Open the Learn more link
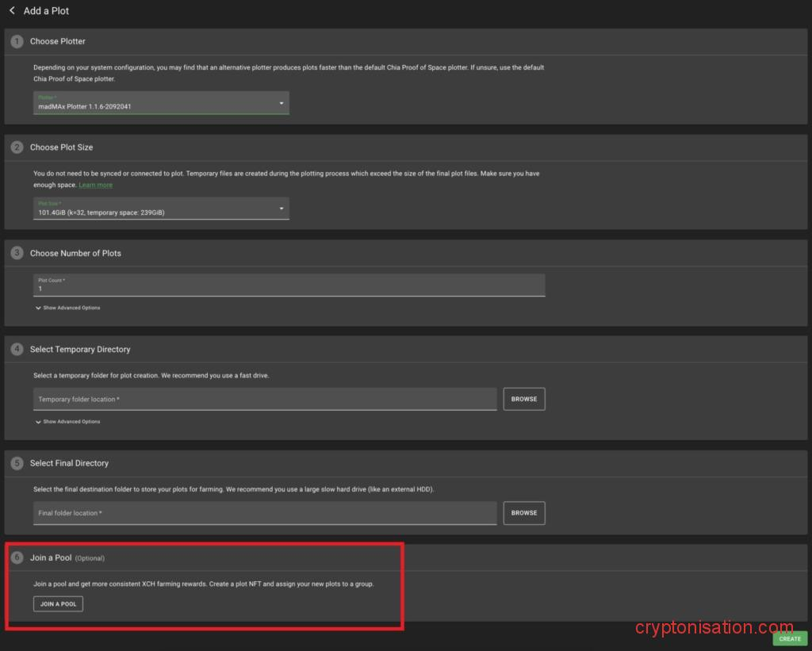Viewport: 812px width, 651px height. point(95,186)
